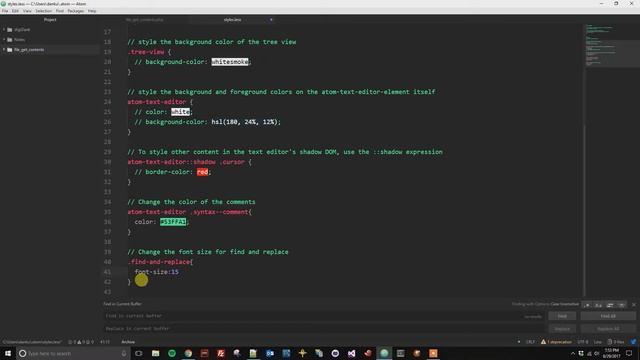This screenshot has width=640, height=360.
Task: Switch to the file_get_contents tab
Action: point(144,20)
